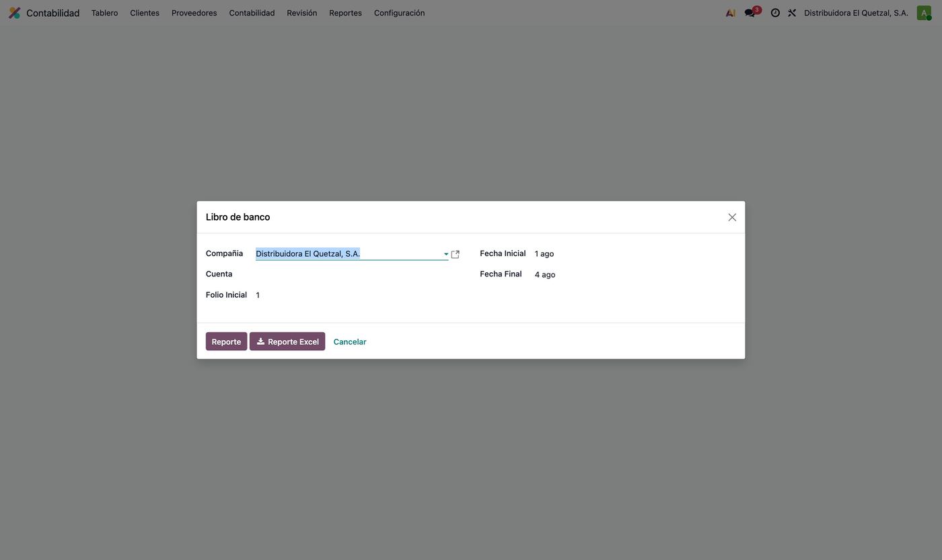
Task: Click the Fecha Final label
Action: [x=501, y=274]
